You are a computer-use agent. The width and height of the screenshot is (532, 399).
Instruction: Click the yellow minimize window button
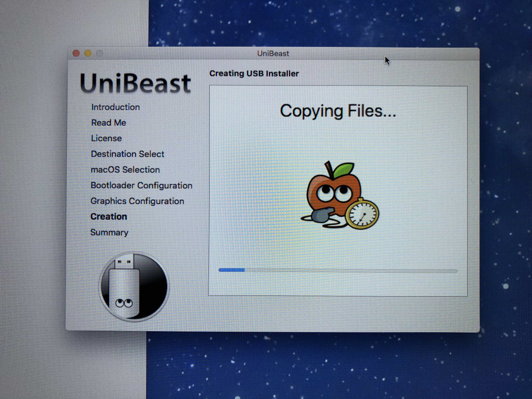coord(88,53)
